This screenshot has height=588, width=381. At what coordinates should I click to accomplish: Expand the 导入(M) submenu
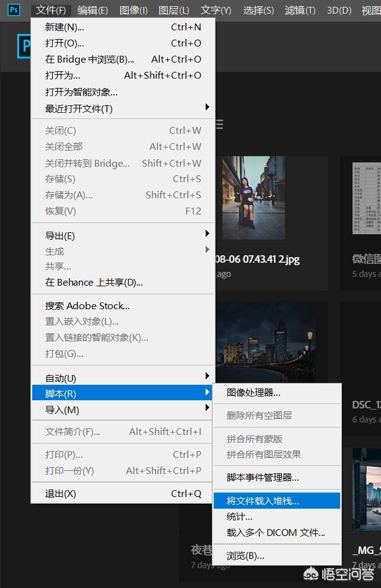62,410
